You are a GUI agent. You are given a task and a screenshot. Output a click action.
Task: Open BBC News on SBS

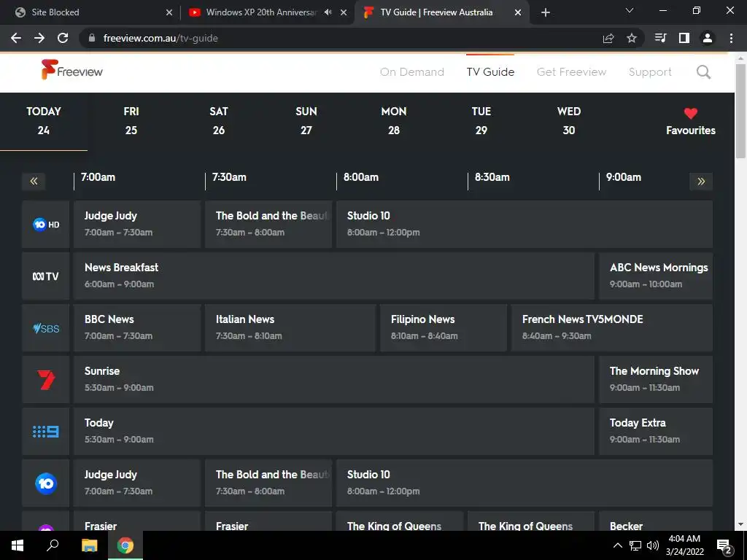[137, 328]
